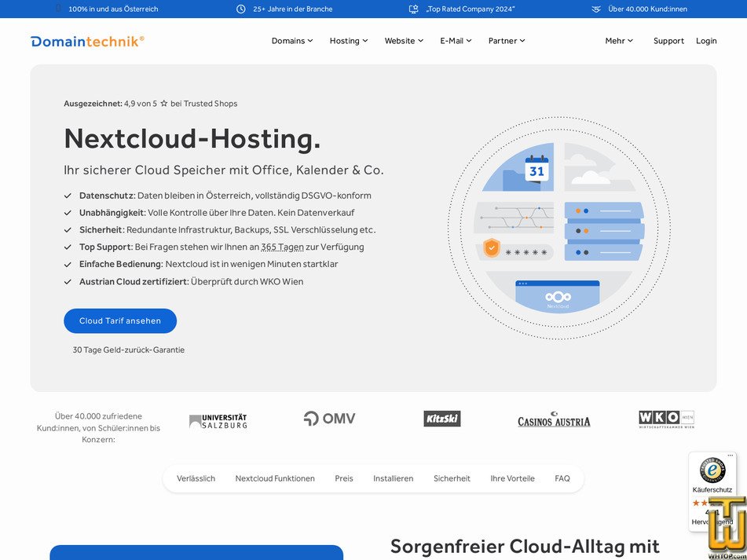
Task: Click the WKO Wien logo
Action: [x=666, y=419]
